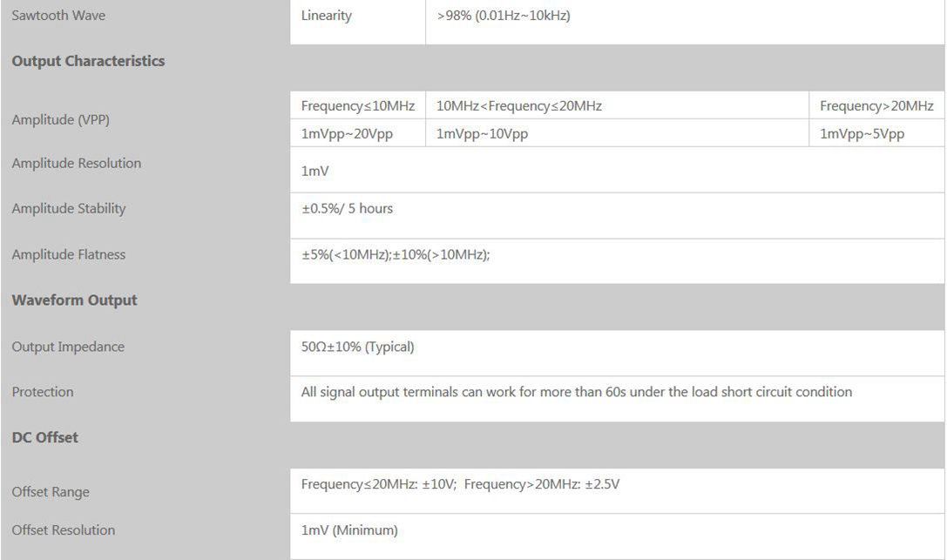The height and width of the screenshot is (560, 947).
Task: Select the 10MHz<Frequency≤20MHz header cell
Action: click(x=519, y=106)
